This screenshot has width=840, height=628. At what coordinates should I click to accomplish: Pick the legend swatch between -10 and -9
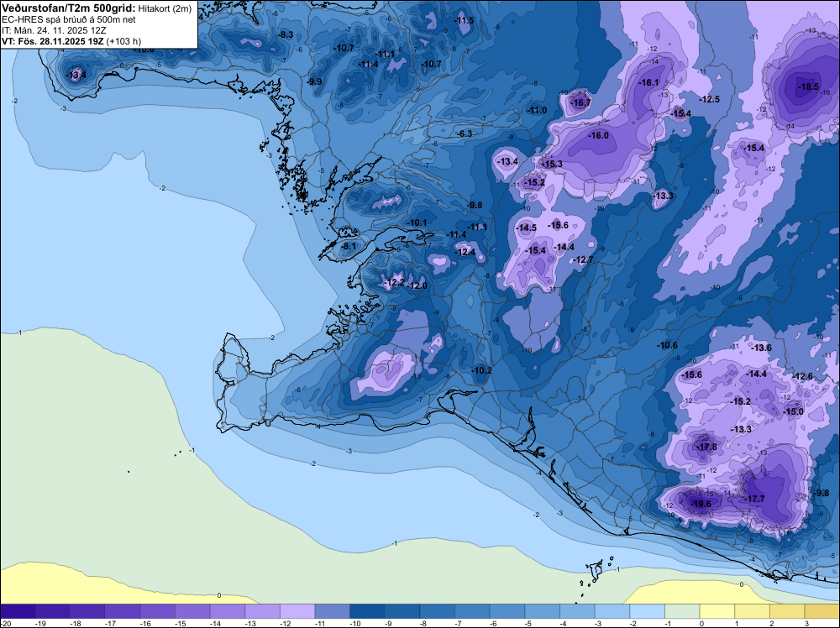[368, 611]
